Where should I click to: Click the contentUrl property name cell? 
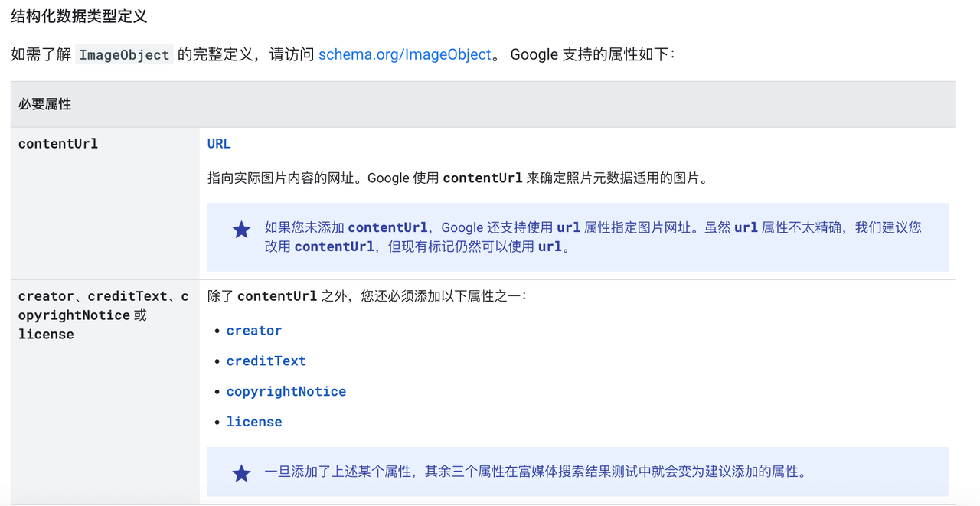(58, 144)
